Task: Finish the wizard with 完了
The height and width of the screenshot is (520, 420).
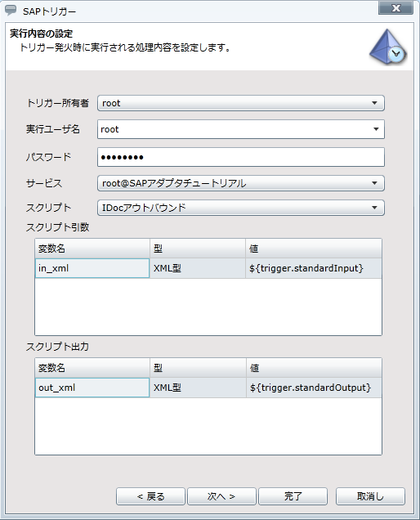Action: point(293,496)
